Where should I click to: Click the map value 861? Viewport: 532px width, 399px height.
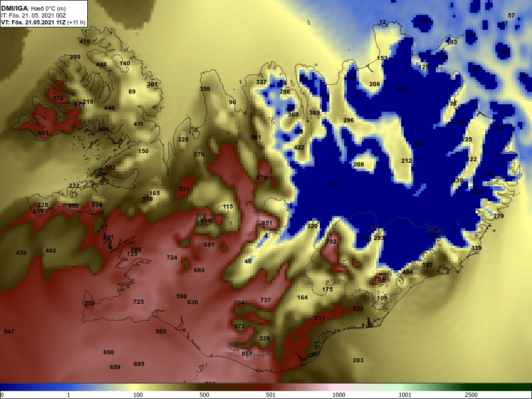[247, 354]
